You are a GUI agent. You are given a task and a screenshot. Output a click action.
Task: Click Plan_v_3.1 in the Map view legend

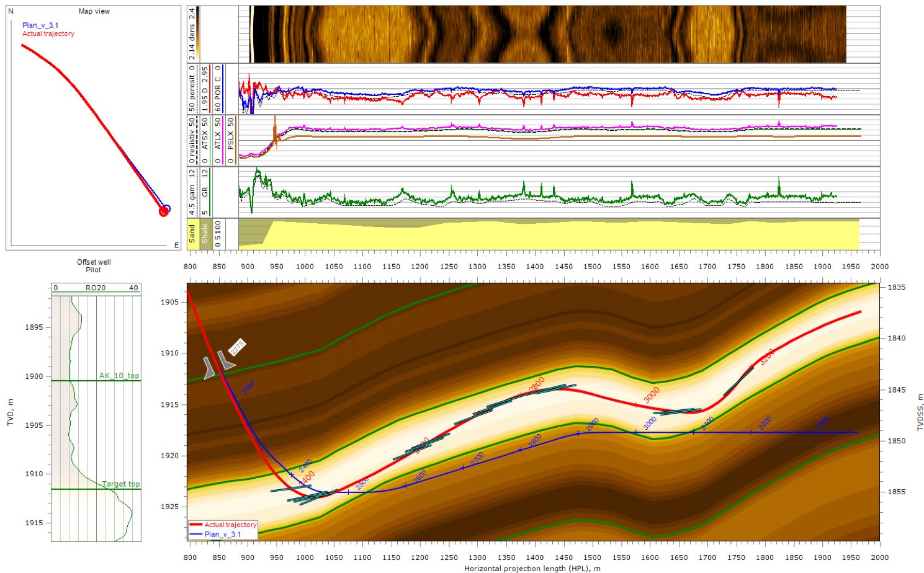coord(40,25)
